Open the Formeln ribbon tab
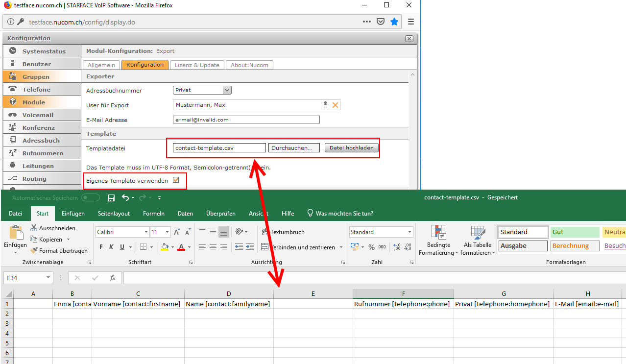The width and height of the screenshot is (626, 364). pyautogui.click(x=154, y=214)
